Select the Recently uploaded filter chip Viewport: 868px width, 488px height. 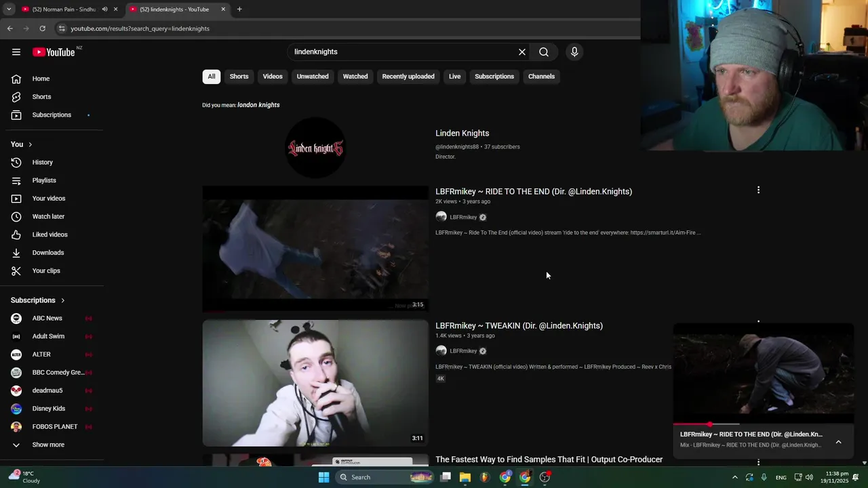408,77
